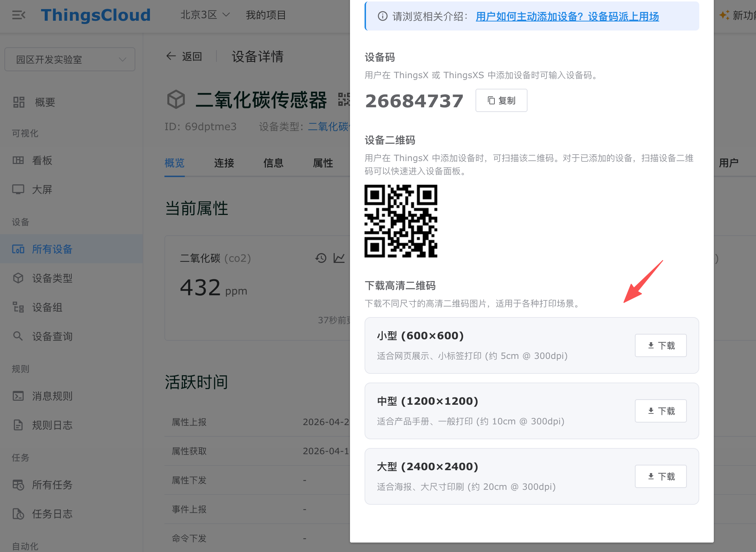Download the small 600×600 QR code
This screenshot has width=756, height=552.
coord(660,345)
